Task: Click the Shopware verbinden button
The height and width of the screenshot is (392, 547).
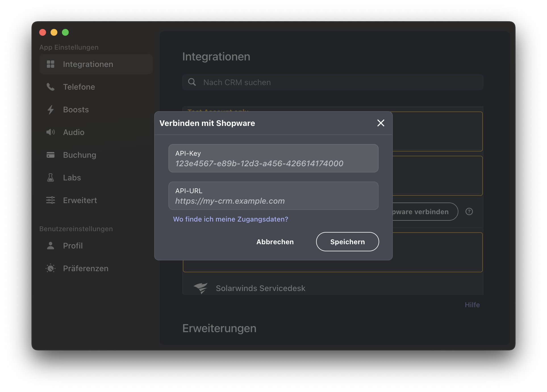Action: coord(425,212)
